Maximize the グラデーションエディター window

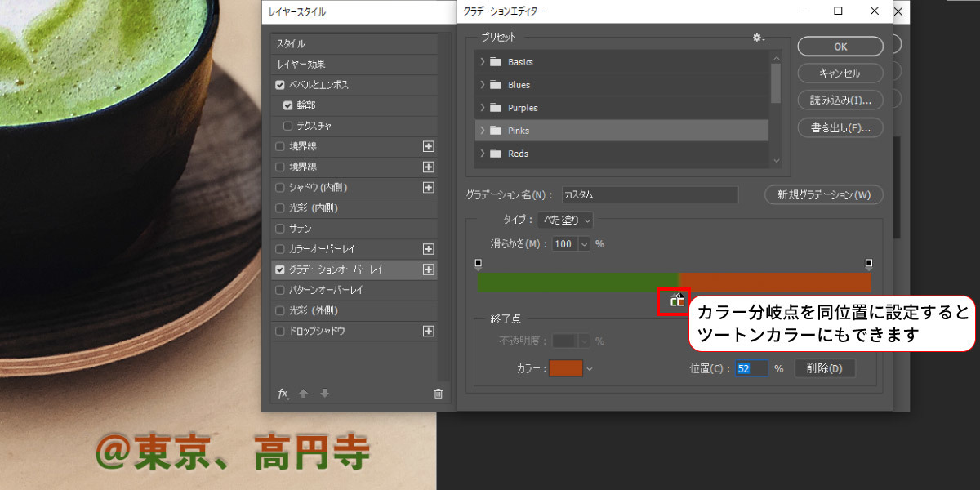click(x=839, y=11)
